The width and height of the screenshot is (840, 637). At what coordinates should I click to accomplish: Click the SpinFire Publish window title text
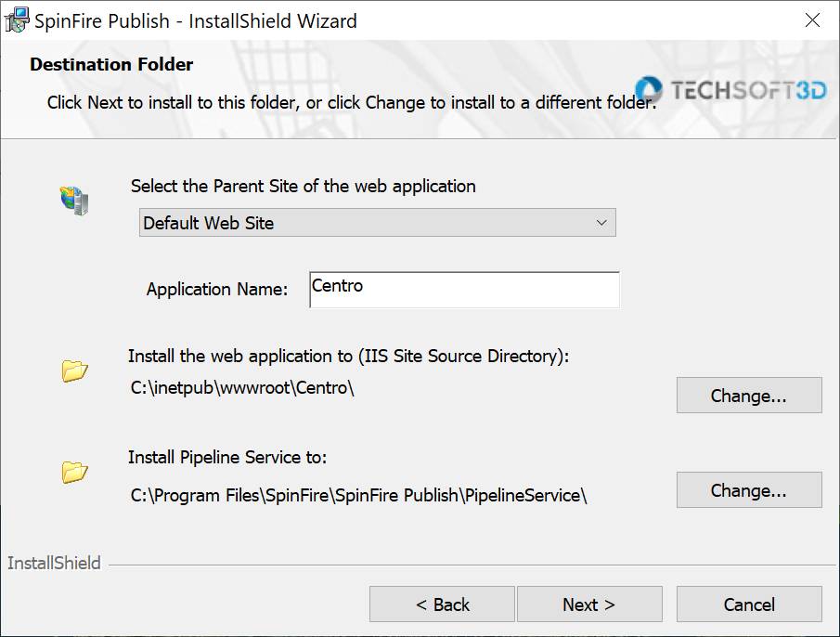(196, 20)
